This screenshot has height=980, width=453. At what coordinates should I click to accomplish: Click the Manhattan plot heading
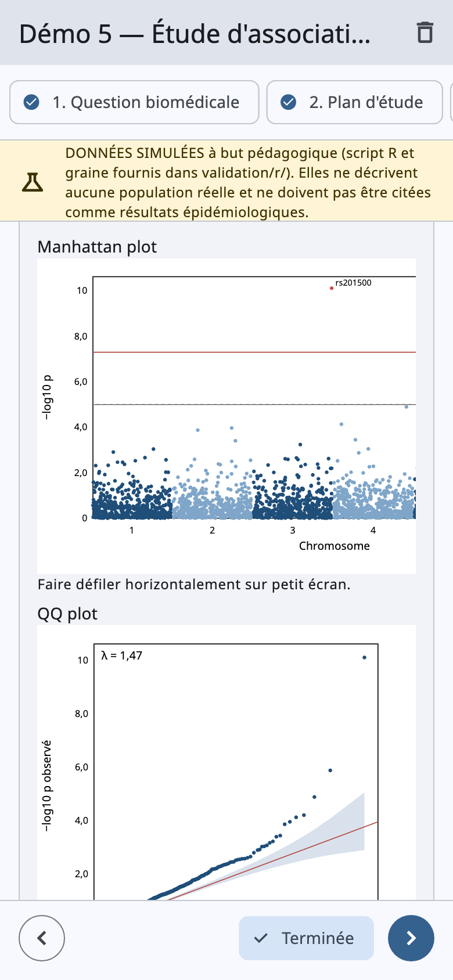click(97, 247)
